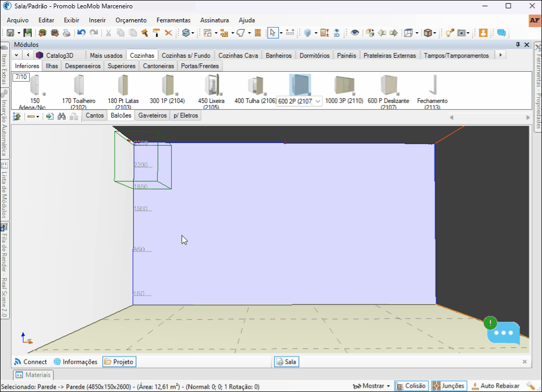Open the floating chat bubble widget
This screenshot has width=542, height=392.
point(504,333)
